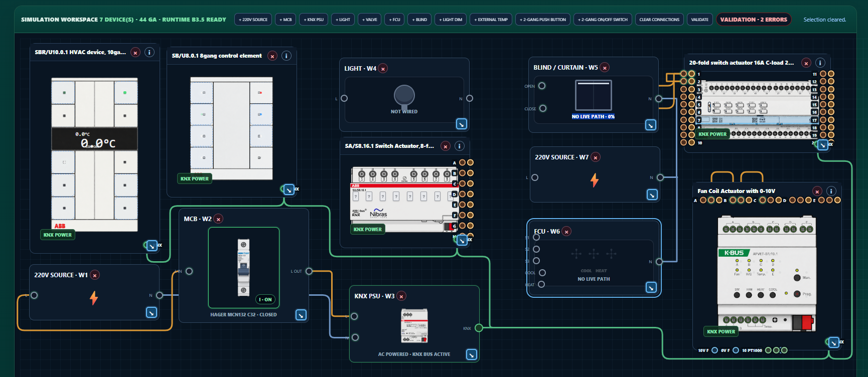Select the HEAT terminal on FCU · W6
868x377 pixels.
point(541,284)
